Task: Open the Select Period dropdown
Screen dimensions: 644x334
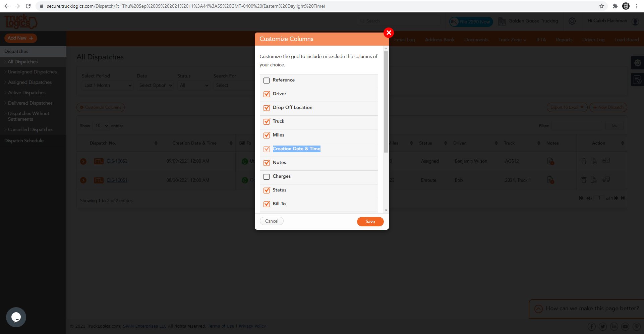Action: 108,86
